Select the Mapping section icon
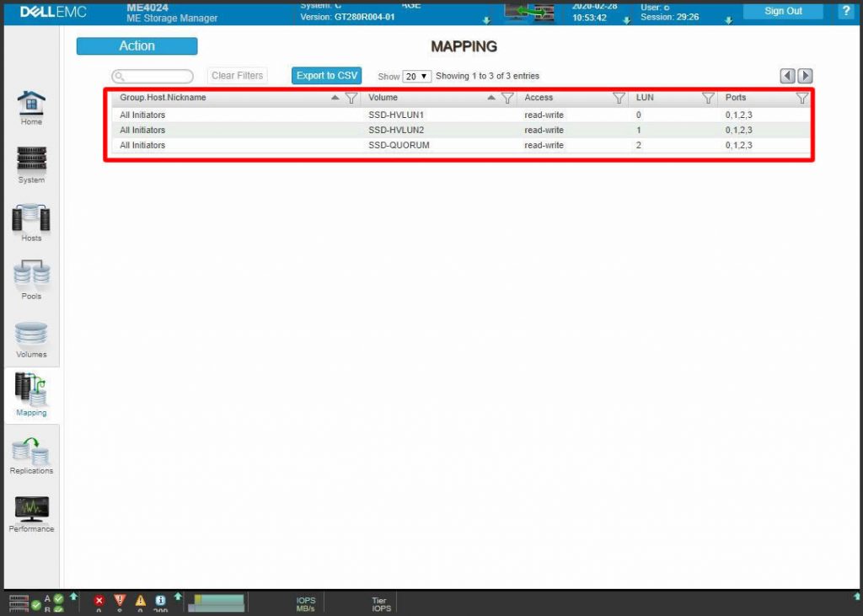This screenshot has height=616, width=863. pos(31,389)
